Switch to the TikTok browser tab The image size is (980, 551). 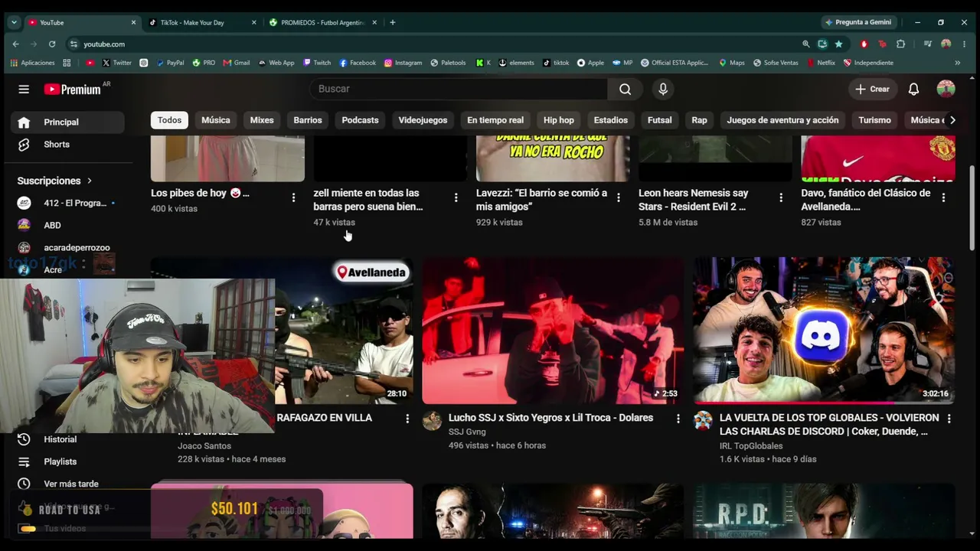tap(203, 23)
